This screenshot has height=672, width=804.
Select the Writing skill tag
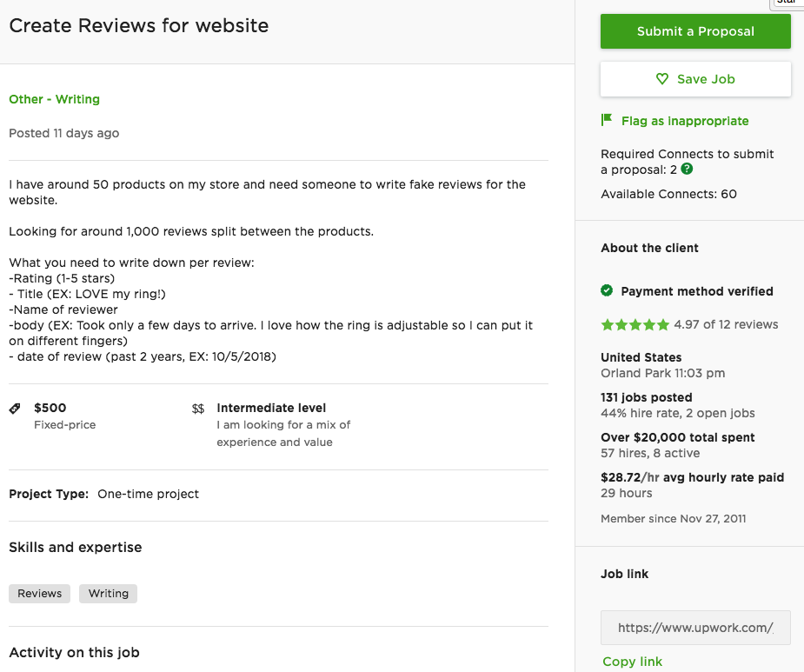point(108,594)
